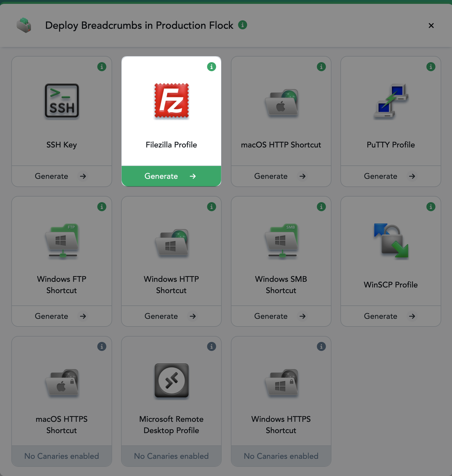Open info for PuTTY Profile card

[x=431, y=67]
